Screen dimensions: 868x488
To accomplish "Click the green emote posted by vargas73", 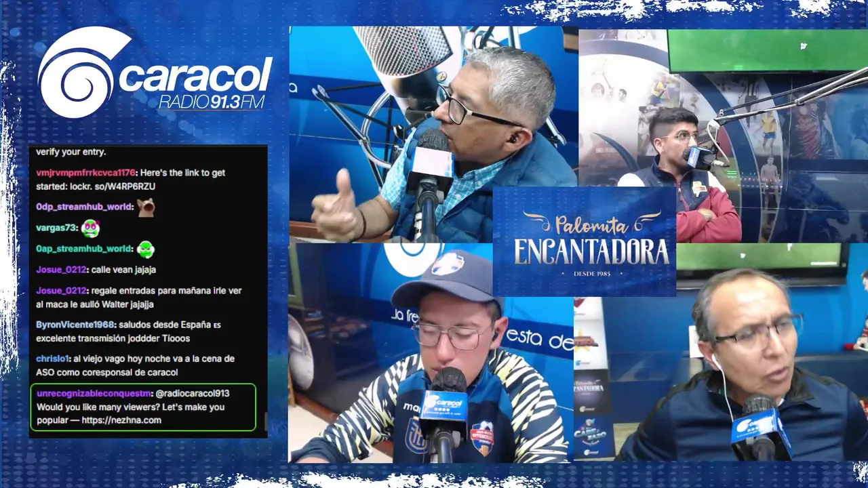I will point(90,228).
